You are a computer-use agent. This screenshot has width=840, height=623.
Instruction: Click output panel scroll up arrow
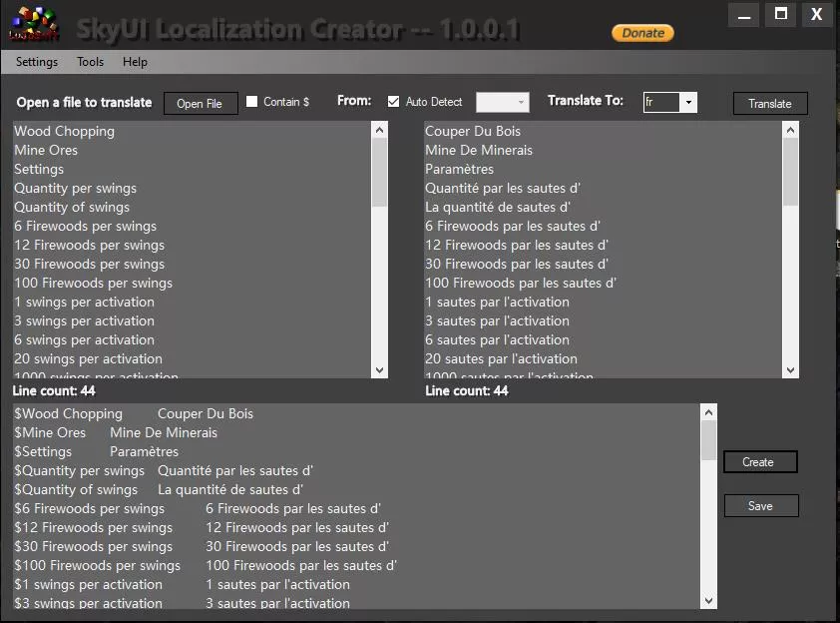[x=708, y=412]
